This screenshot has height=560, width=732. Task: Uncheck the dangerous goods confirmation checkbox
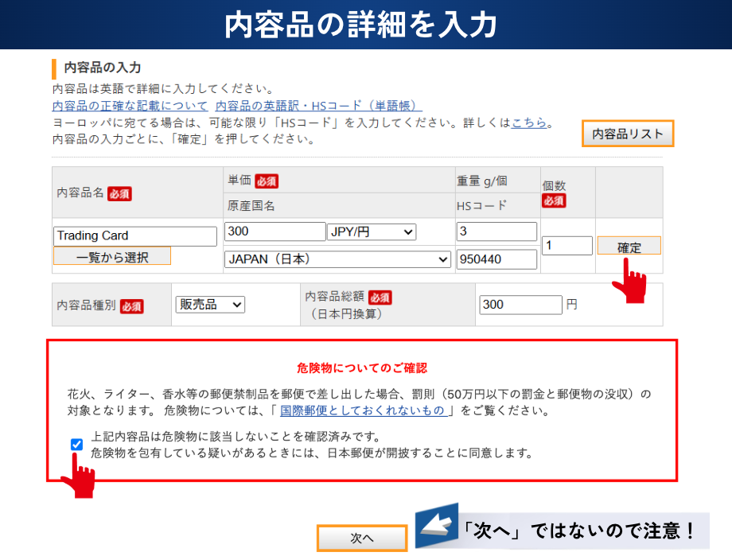(76, 445)
